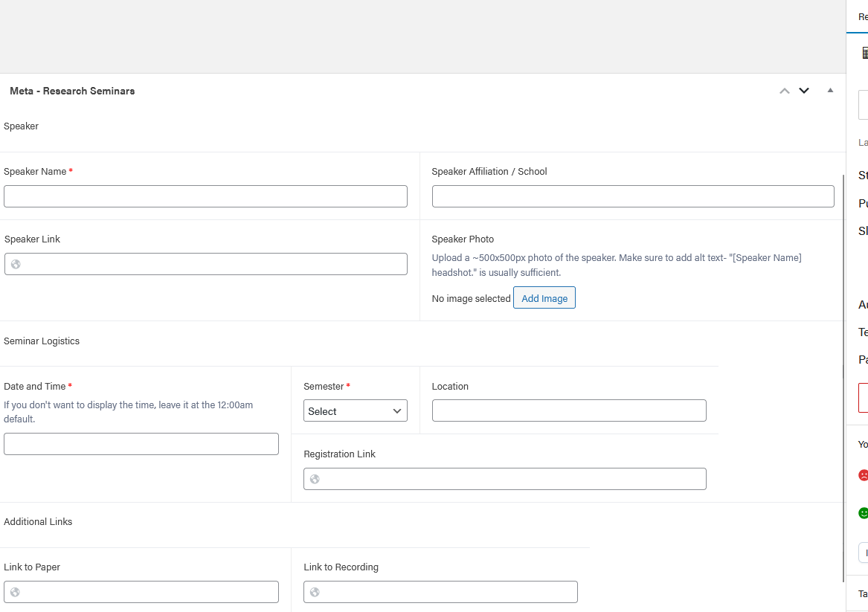Image resolution: width=868 pixels, height=612 pixels.
Task: Click the Date and Time input
Action: tap(141, 444)
